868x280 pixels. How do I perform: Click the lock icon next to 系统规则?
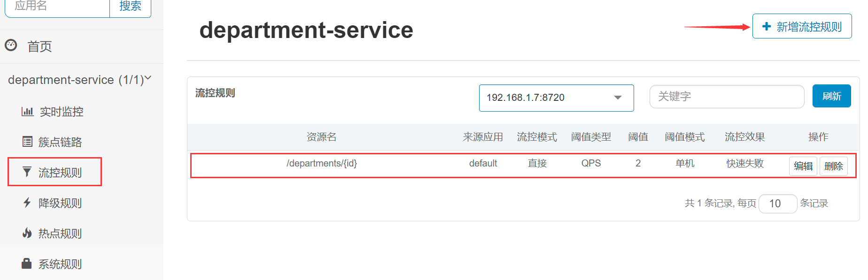click(x=27, y=263)
